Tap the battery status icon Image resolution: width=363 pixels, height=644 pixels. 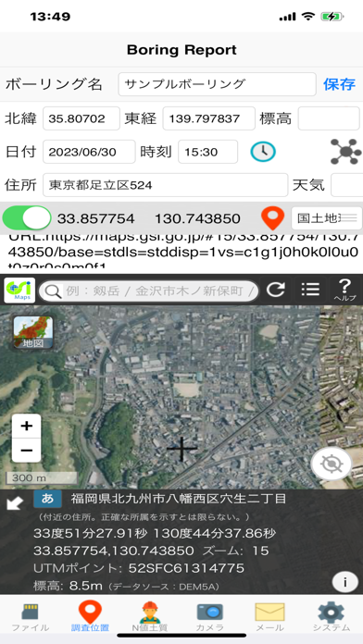click(332, 17)
